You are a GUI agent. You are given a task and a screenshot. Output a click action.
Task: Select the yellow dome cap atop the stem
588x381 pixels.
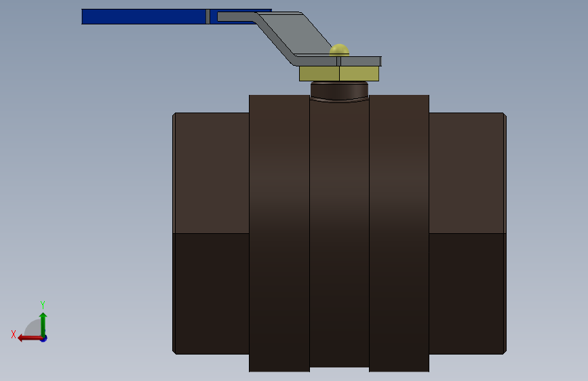[x=339, y=50]
